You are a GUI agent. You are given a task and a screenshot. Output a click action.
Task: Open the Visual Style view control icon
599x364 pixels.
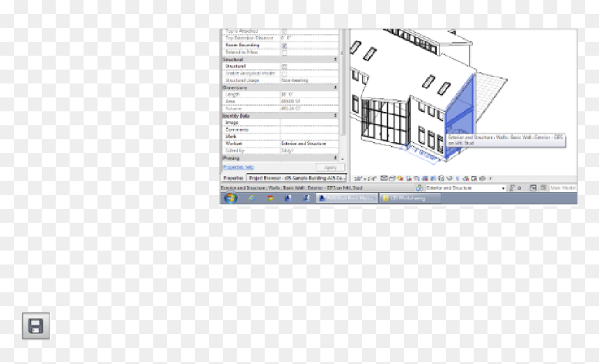(x=392, y=179)
